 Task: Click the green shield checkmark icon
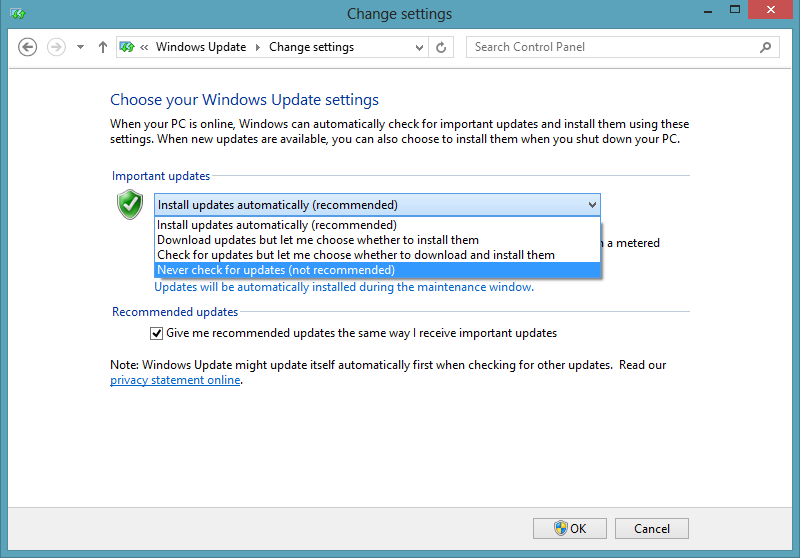pyautogui.click(x=130, y=205)
